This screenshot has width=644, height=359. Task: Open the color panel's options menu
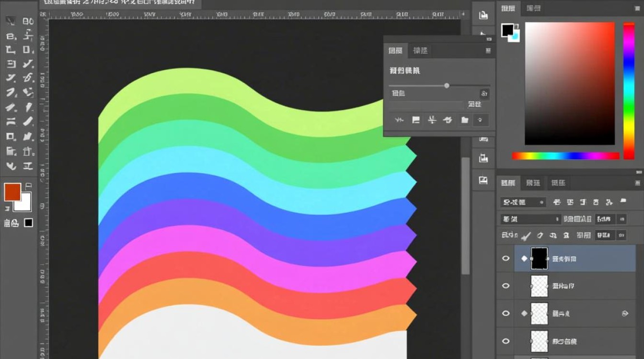pyautogui.click(x=638, y=8)
